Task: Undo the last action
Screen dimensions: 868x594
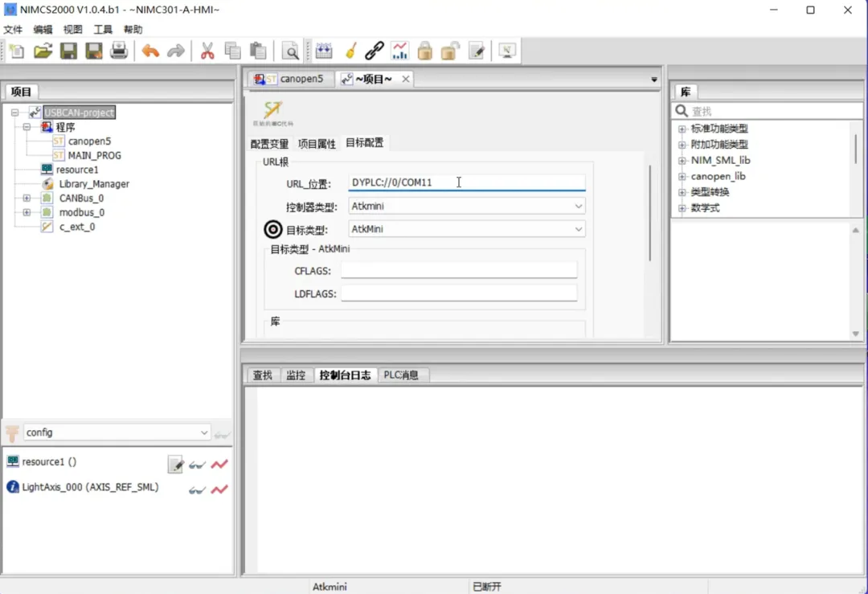Action: (150, 51)
